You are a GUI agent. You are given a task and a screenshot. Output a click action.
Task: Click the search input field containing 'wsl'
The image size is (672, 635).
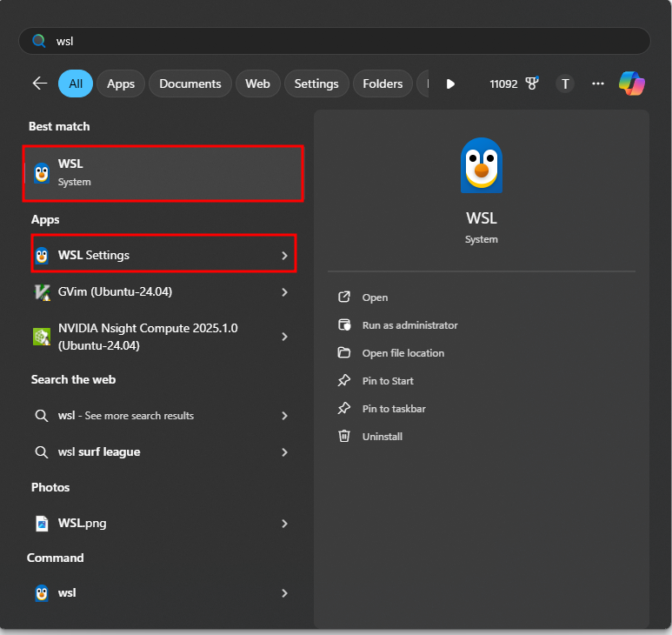pos(335,41)
